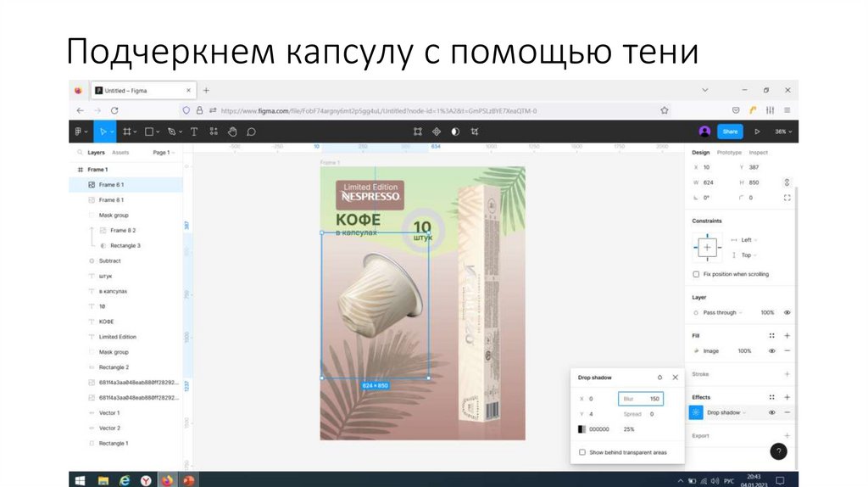Add a stroke with plus icon
The width and height of the screenshot is (868, 487).
[787, 374]
